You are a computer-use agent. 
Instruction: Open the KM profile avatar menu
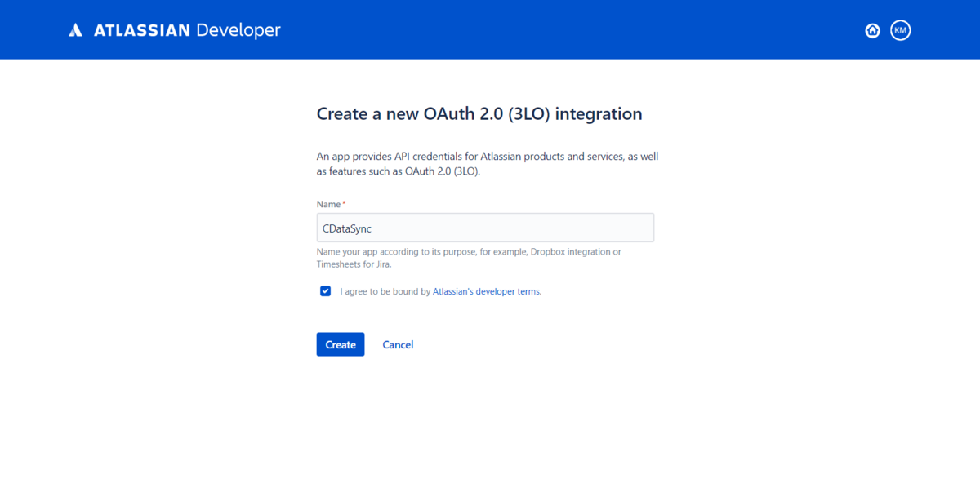(x=900, y=30)
